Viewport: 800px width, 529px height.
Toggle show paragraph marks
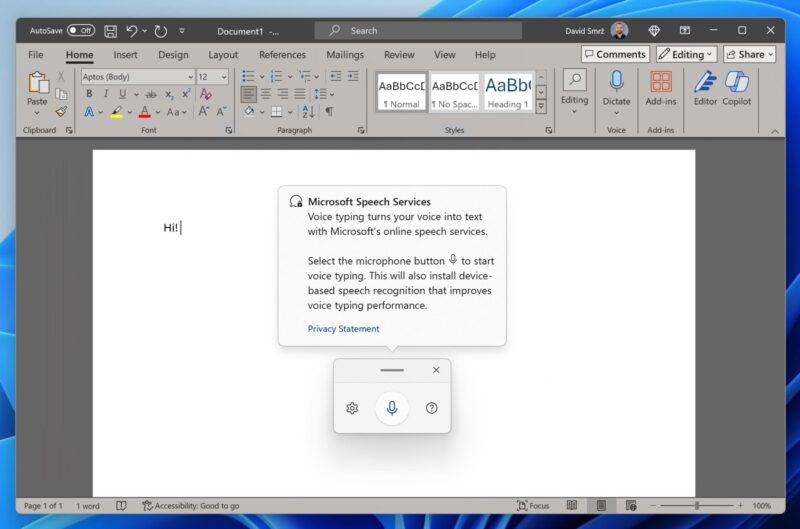(330, 111)
